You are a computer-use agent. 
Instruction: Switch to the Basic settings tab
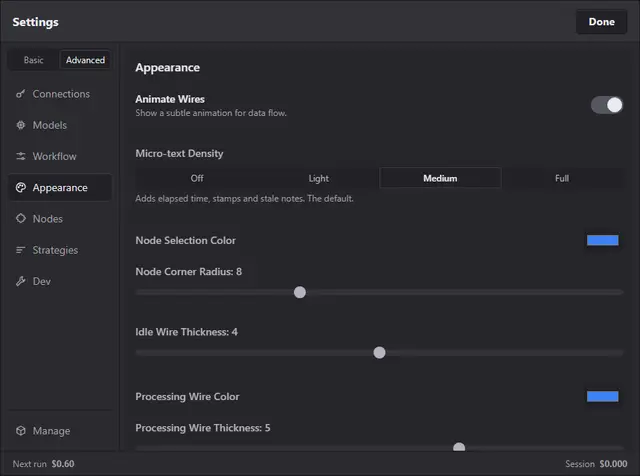[33, 60]
